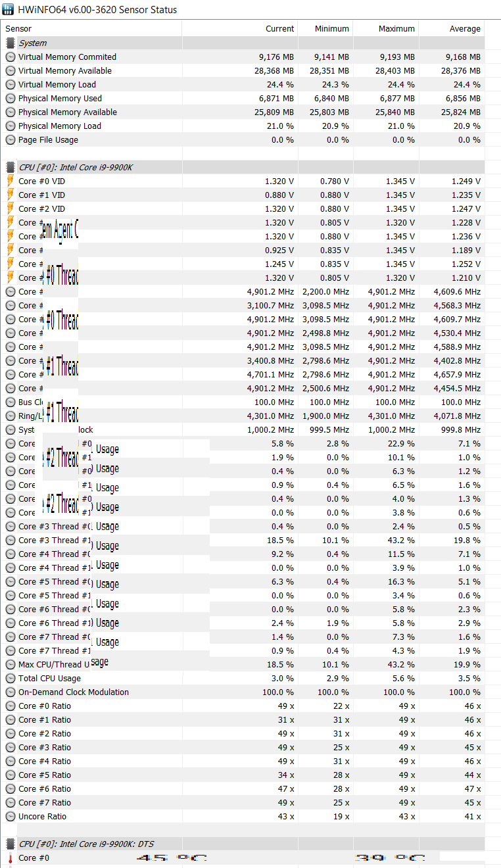Click the thermometer icon next to Core #0 temperature

[11, 857]
